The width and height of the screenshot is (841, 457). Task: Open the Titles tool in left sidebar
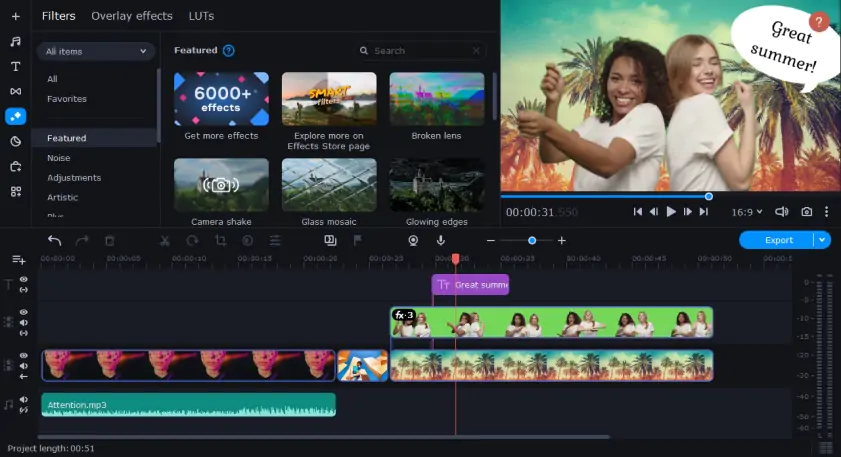coord(15,66)
